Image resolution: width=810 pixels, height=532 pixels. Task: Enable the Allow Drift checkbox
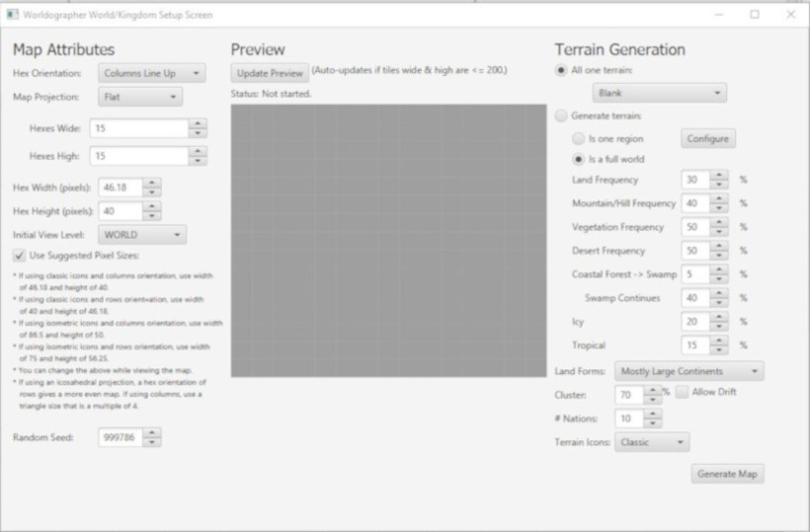683,392
